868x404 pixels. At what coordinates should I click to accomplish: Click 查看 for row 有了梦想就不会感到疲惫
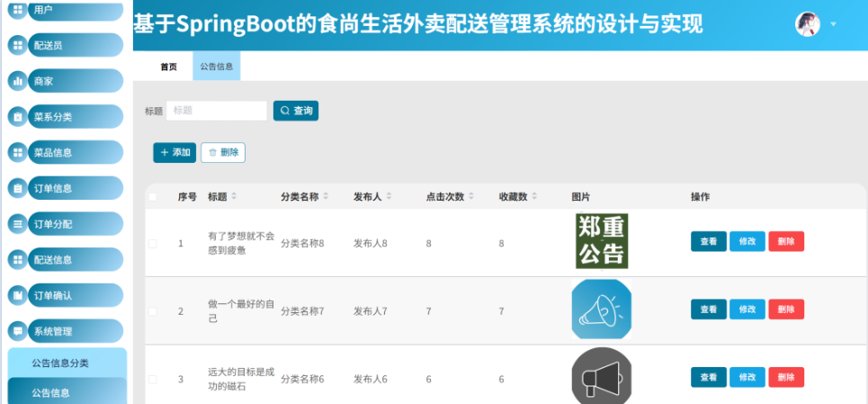(x=709, y=241)
